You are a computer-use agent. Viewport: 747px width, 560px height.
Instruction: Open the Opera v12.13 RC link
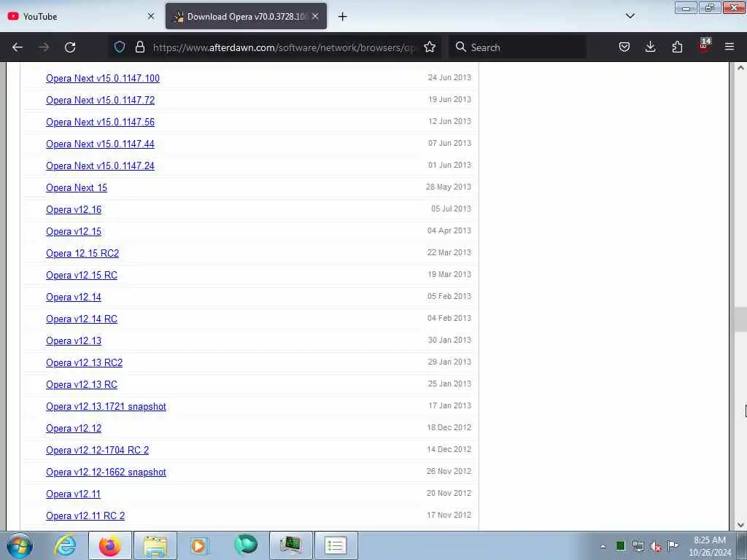(x=82, y=385)
